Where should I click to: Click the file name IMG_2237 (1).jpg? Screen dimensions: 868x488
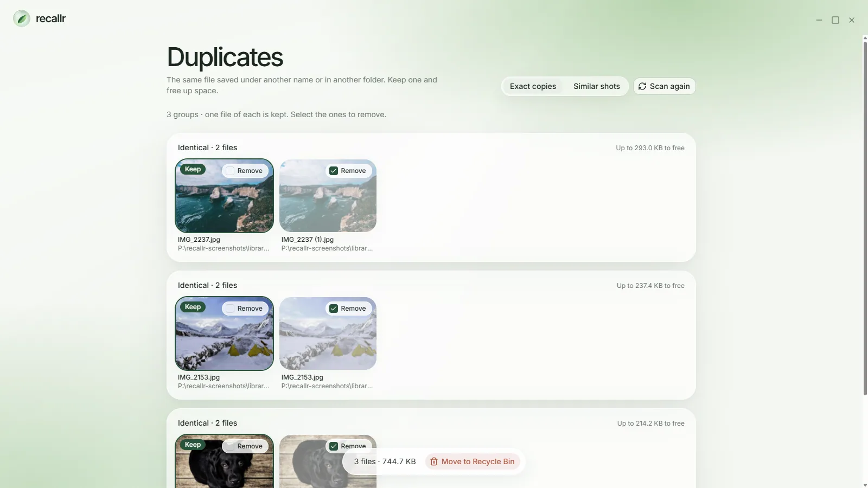308,240
